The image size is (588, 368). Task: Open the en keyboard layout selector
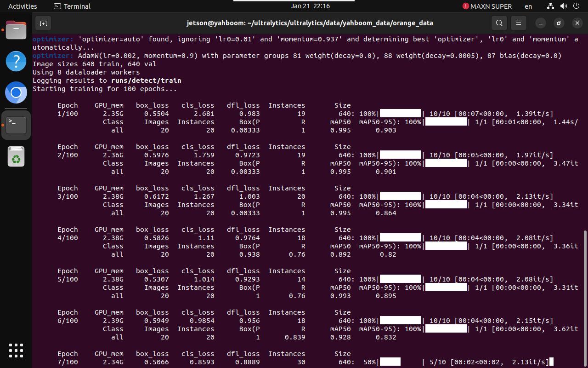528,6
